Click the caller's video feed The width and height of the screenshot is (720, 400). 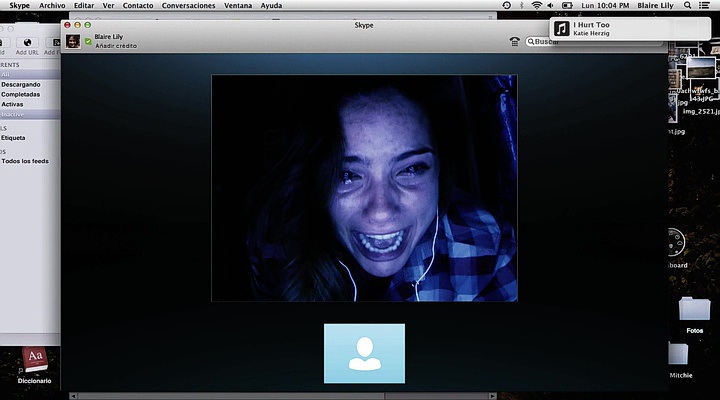pos(364,188)
